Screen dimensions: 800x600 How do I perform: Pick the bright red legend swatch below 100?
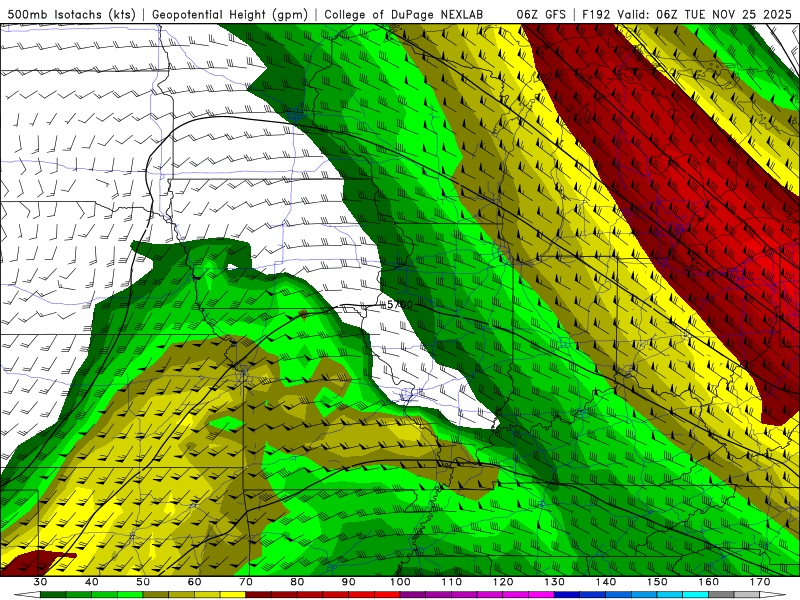(x=387, y=594)
